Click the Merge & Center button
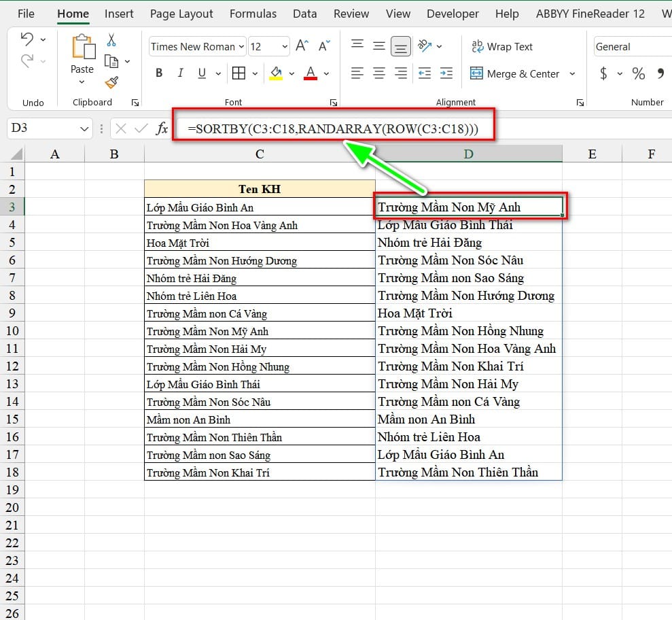 pos(514,73)
